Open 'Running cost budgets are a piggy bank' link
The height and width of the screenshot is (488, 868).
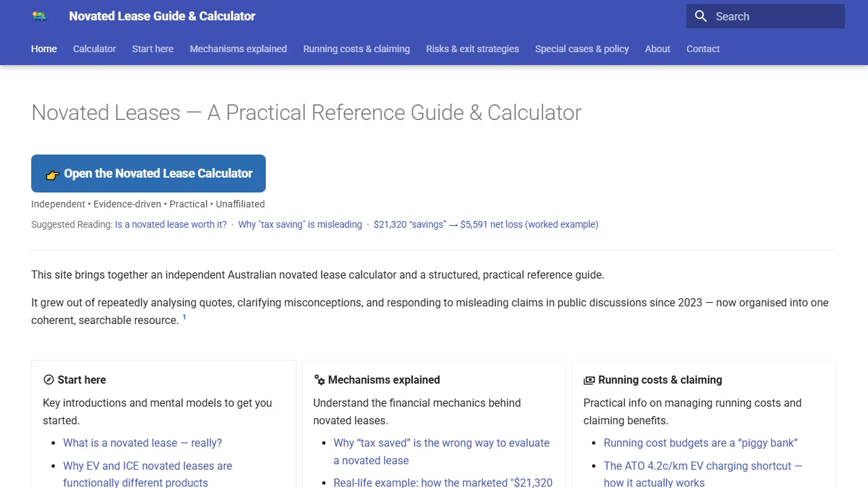click(x=700, y=443)
